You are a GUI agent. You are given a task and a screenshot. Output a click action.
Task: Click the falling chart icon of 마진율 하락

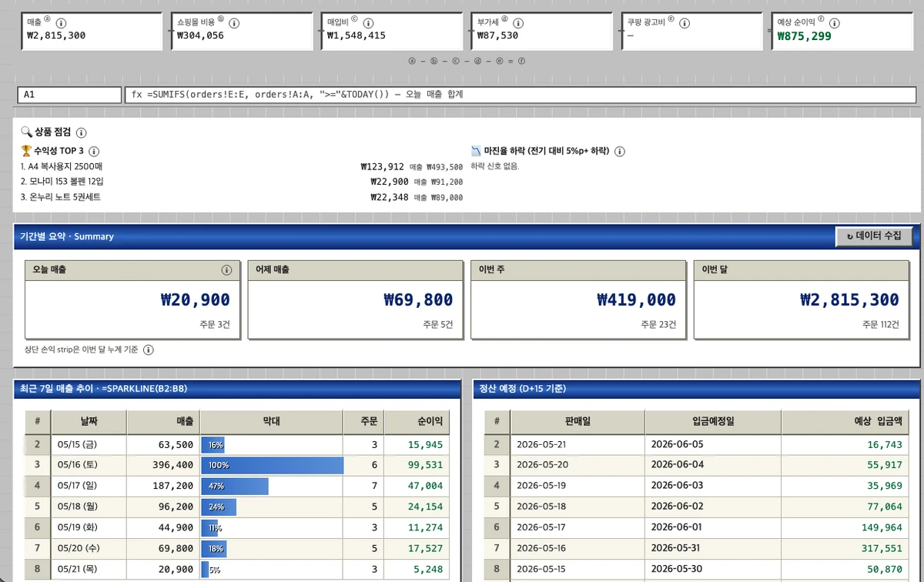[x=475, y=151]
